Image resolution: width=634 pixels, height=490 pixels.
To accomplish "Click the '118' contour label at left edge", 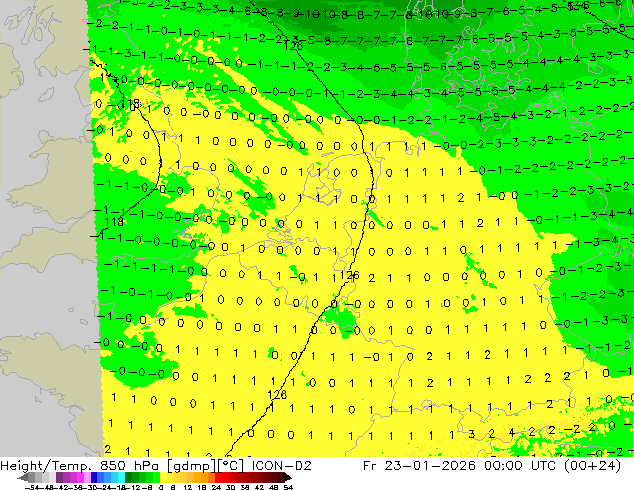I will (x=114, y=222).
